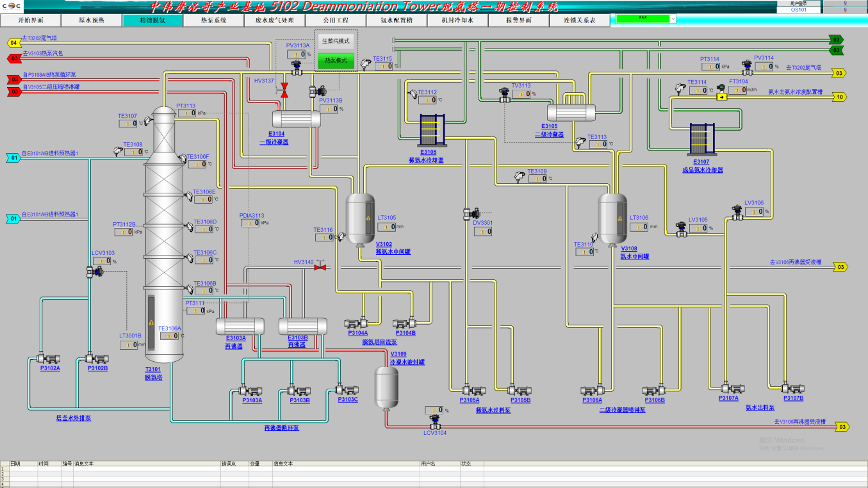
Task: Click the 氨水出料泵 link
Action: tap(760, 407)
